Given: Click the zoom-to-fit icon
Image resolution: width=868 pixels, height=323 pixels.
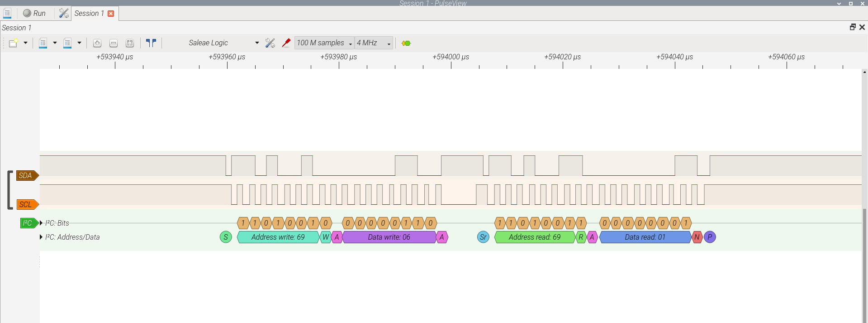Looking at the screenshot, I should [130, 43].
